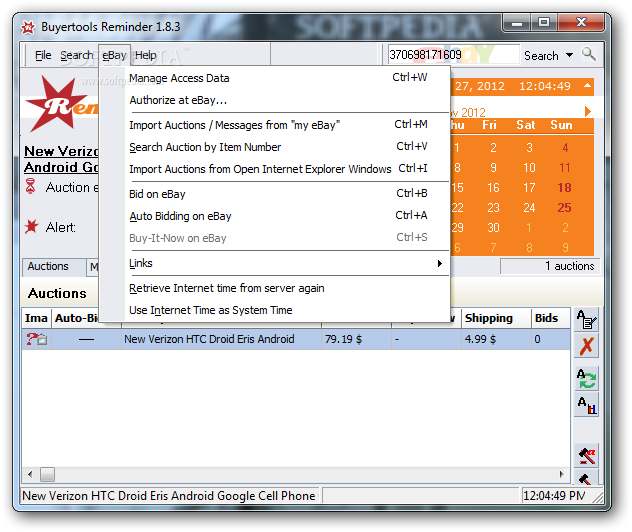Click the New Verizon Android auction title link

coord(61,159)
